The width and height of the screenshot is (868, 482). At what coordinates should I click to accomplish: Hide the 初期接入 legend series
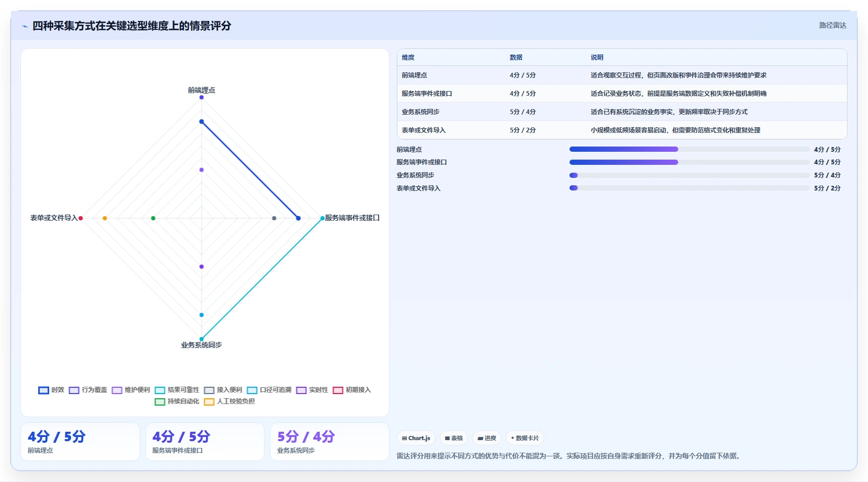click(x=351, y=390)
